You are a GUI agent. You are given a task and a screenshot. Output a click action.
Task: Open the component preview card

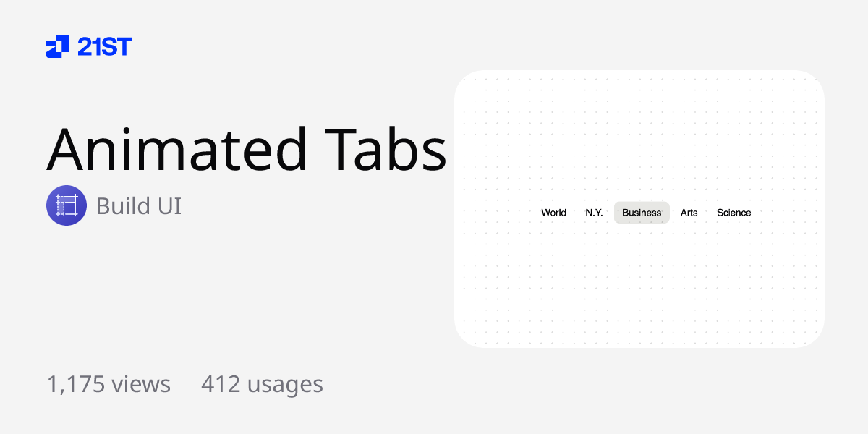point(639,208)
